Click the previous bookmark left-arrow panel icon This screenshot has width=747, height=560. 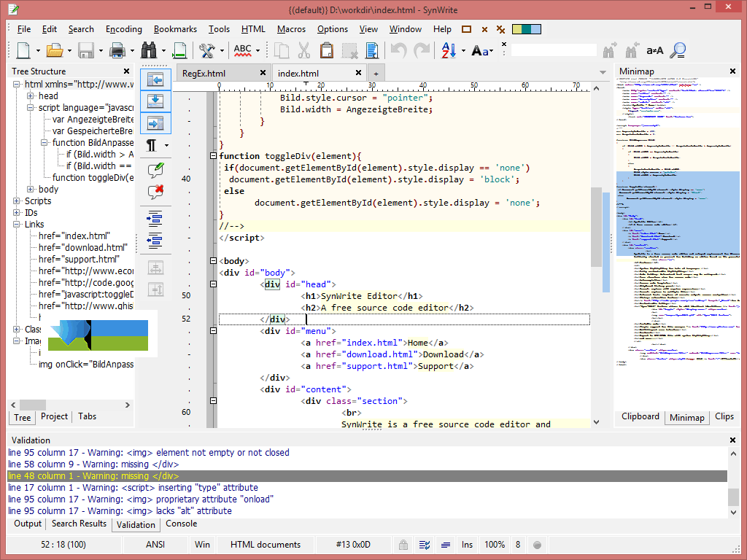click(155, 79)
